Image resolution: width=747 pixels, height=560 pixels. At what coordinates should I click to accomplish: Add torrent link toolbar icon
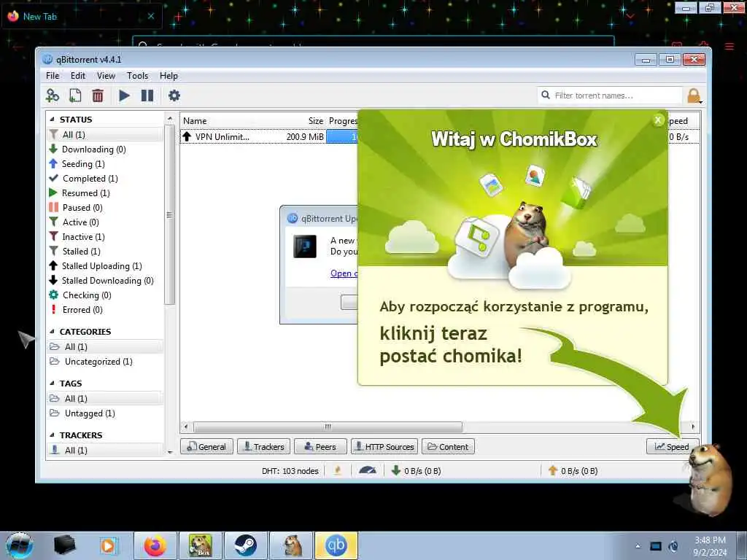point(53,96)
